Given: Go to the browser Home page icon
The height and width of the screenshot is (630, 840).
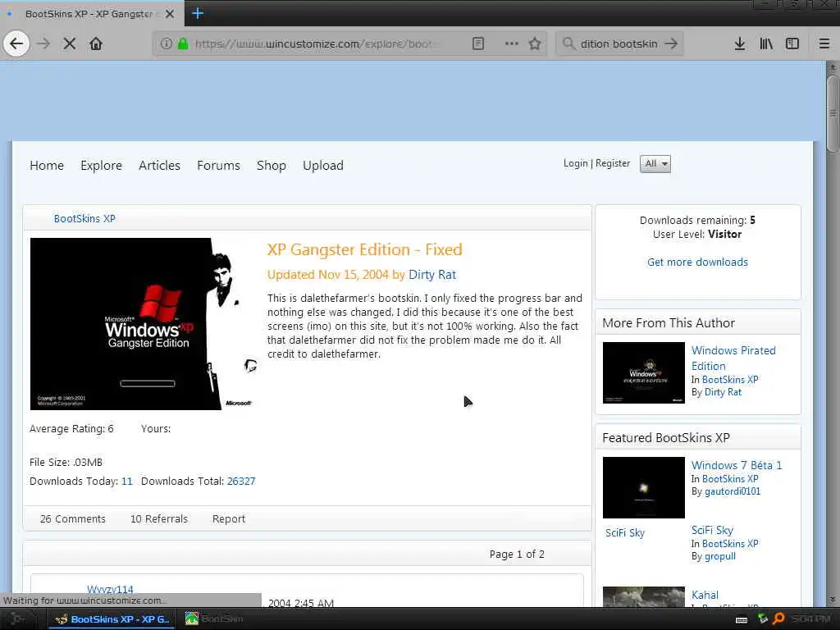Looking at the screenshot, I should (x=96, y=43).
